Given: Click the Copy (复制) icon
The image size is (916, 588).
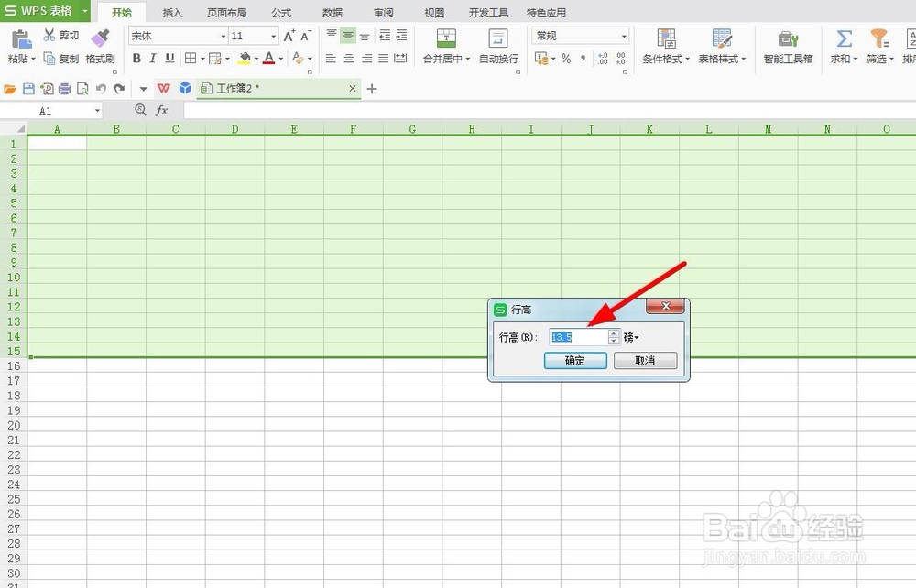Looking at the screenshot, I should coord(49,59).
